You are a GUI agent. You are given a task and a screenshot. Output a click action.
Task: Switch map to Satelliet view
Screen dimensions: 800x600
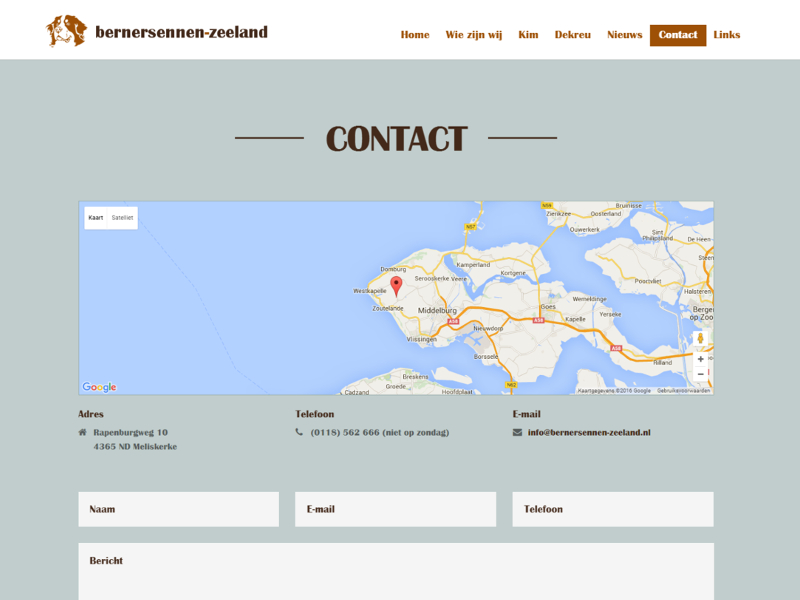coord(122,217)
